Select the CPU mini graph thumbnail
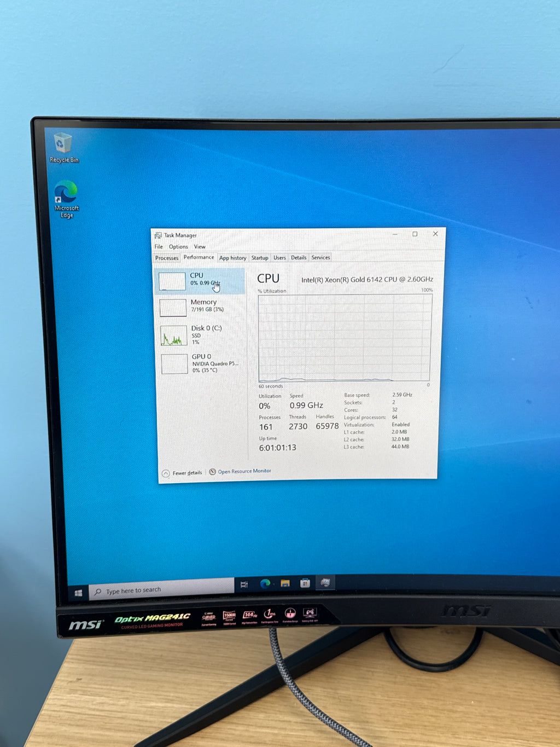 point(172,281)
